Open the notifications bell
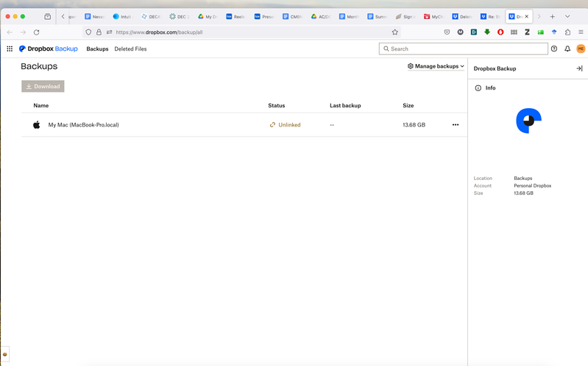588x366 pixels. 567,49
